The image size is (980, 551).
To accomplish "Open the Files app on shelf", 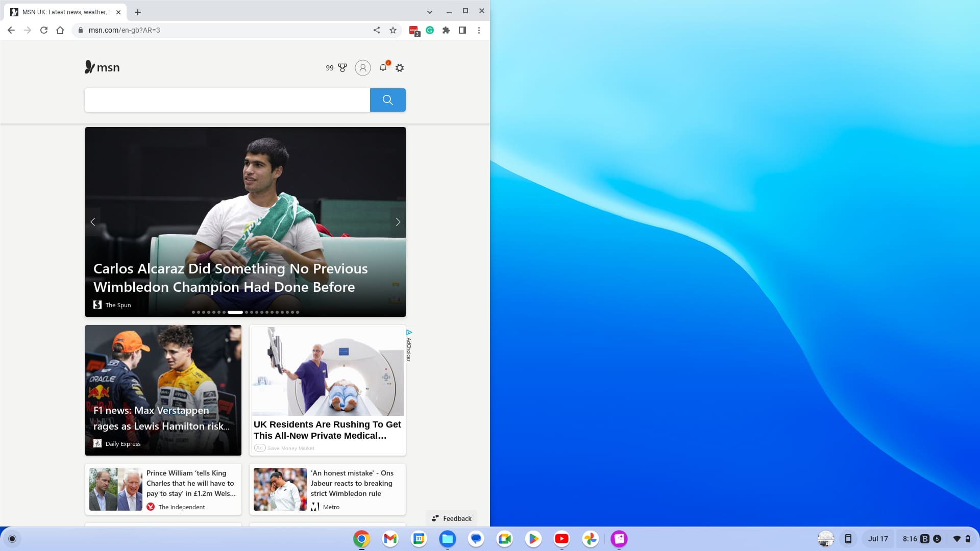I will [448, 539].
